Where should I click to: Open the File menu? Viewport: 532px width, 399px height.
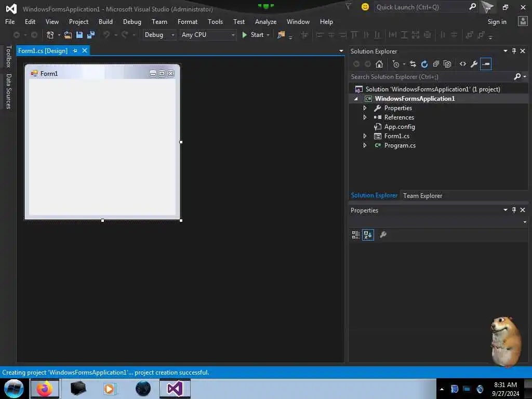(x=10, y=22)
